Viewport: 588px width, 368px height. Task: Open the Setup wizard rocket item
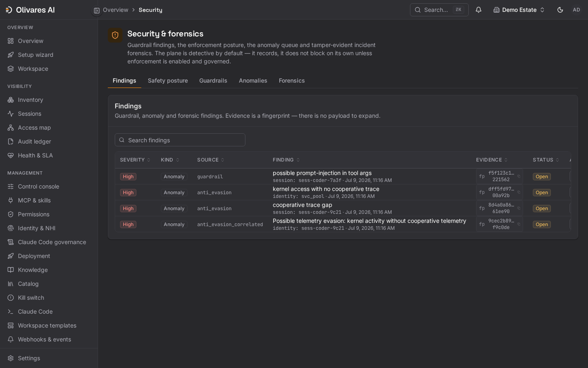coord(49,55)
